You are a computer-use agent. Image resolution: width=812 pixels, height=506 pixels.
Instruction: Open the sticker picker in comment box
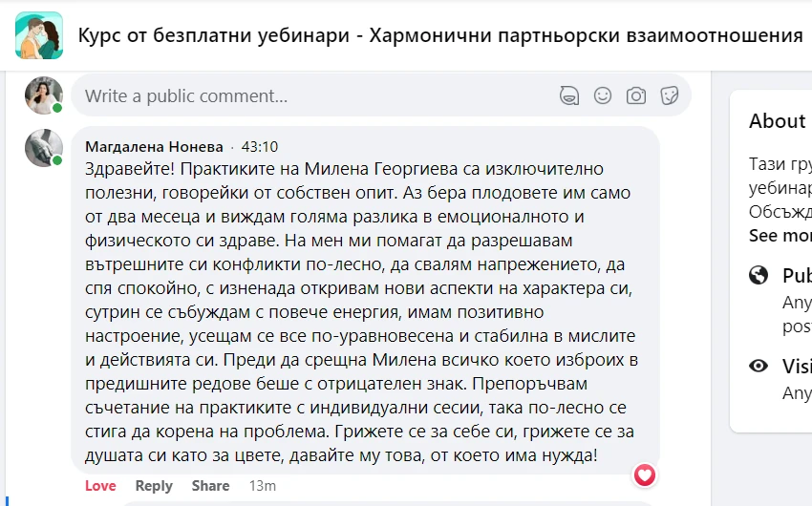tap(670, 95)
